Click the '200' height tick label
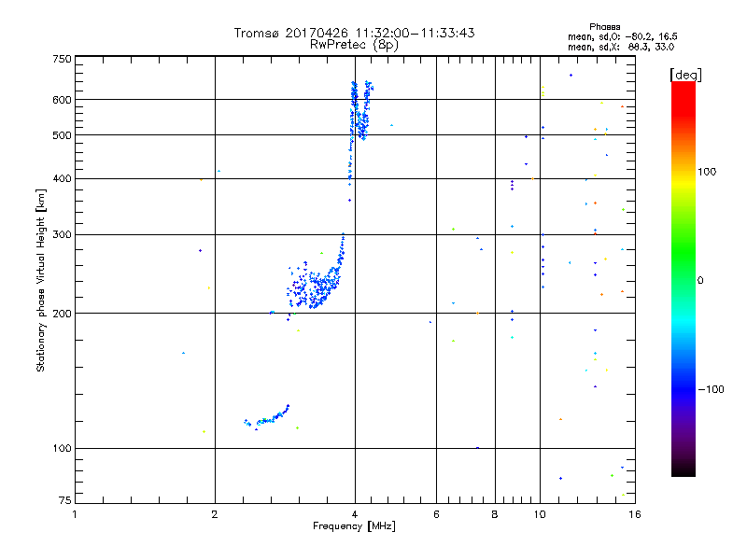 tap(62, 314)
